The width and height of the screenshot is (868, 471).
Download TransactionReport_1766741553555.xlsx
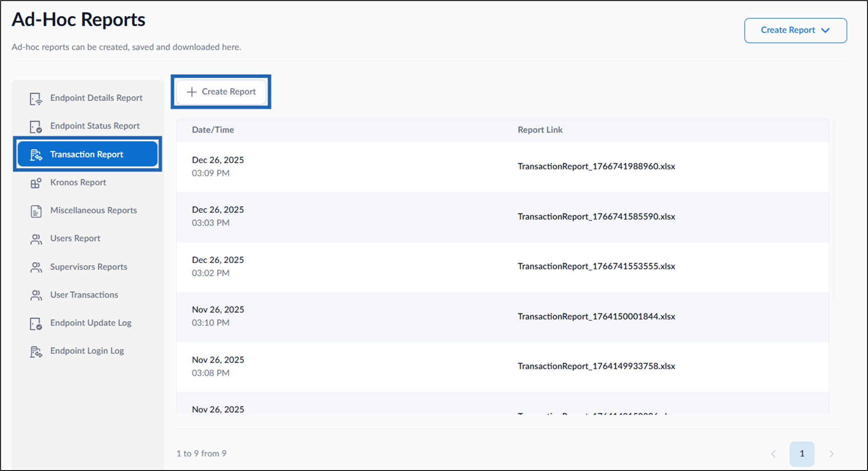click(x=596, y=266)
